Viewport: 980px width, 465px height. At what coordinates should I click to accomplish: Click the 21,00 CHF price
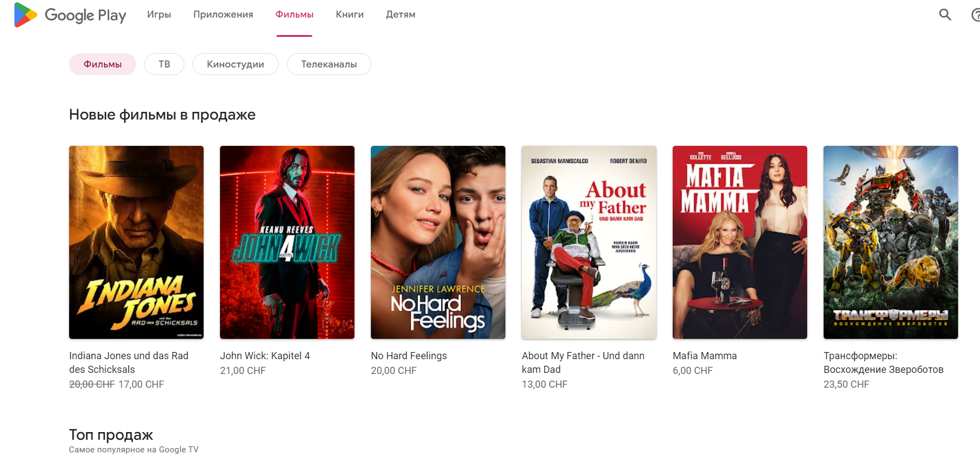coord(243,371)
